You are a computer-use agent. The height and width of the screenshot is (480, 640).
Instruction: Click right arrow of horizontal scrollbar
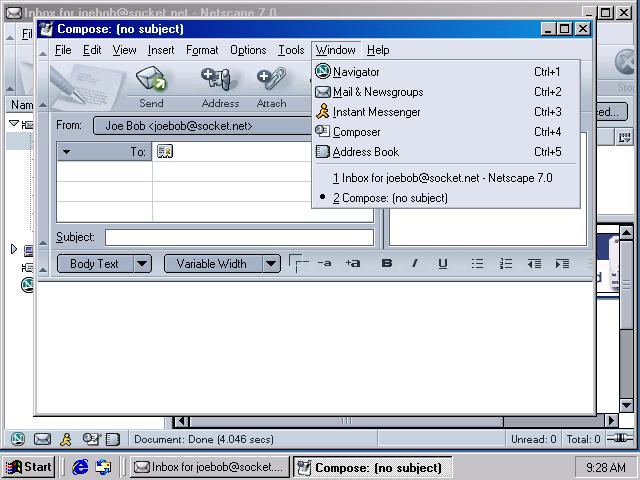[x=611, y=420]
